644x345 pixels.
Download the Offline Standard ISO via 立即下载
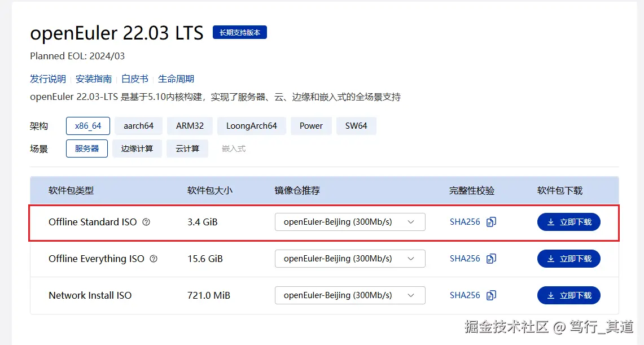[x=569, y=222]
